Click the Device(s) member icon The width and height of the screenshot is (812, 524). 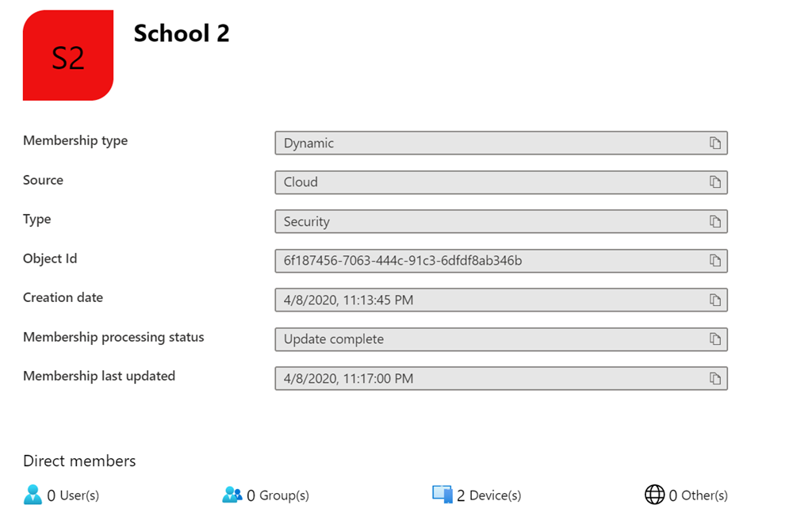pos(442,495)
